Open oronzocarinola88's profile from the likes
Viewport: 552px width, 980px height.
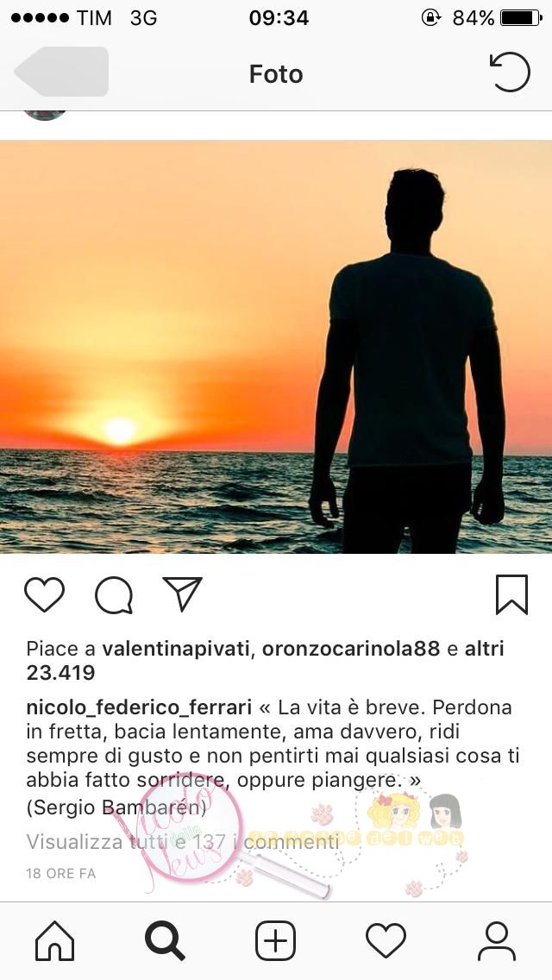click(351, 649)
